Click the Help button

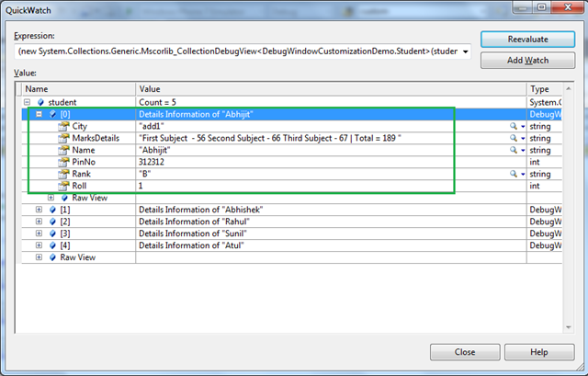(538, 351)
